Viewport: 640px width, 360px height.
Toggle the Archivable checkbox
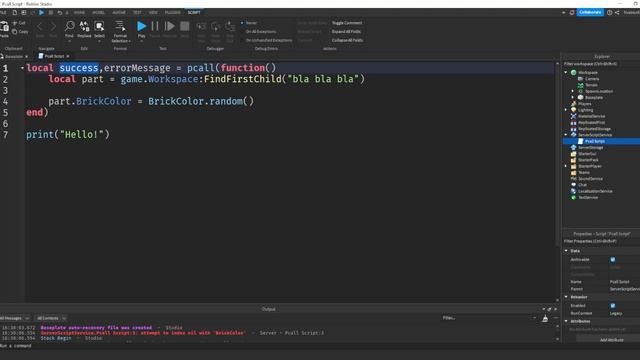pyautogui.click(x=613, y=260)
